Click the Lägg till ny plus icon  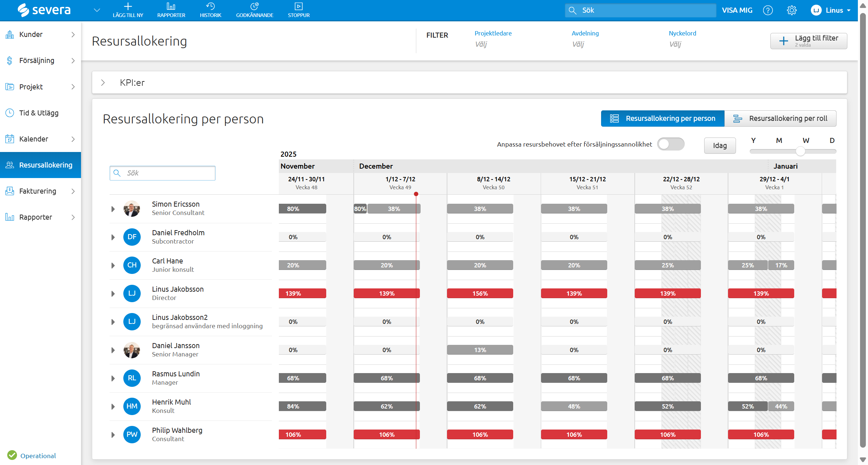[x=128, y=7]
